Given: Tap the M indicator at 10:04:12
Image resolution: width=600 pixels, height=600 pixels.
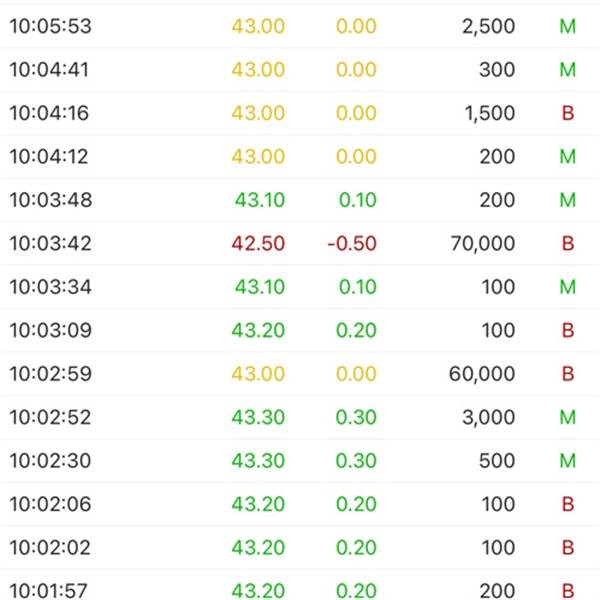Looking at the screenshot, I should tap(567, 157).
